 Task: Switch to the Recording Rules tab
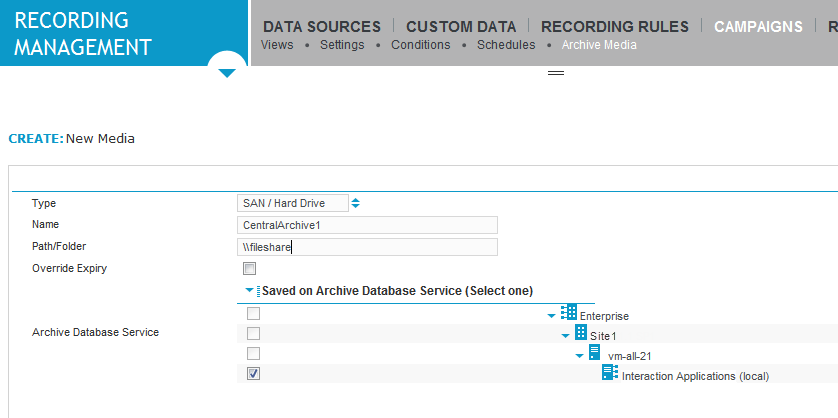point(615,27)
